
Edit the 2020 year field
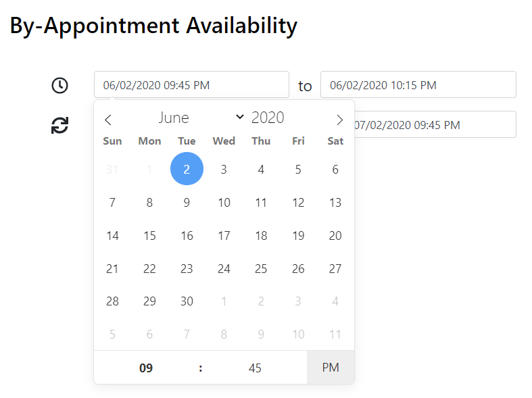pos(268,118)
